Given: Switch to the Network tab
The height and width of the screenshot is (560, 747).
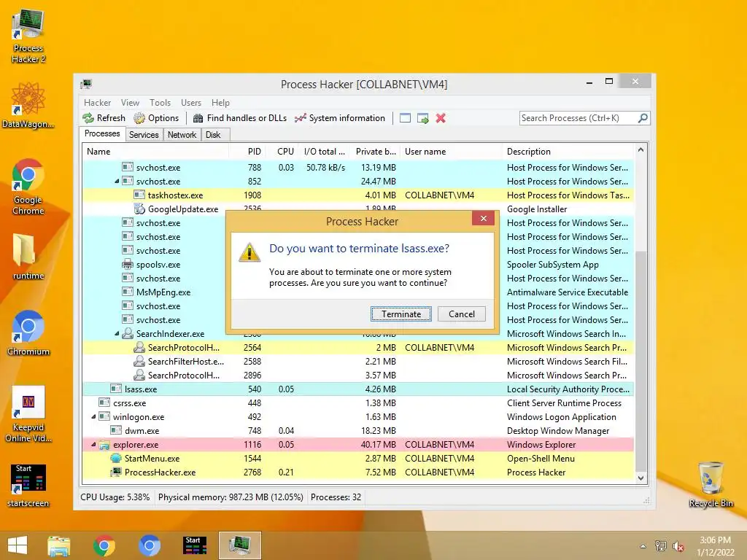Looking at the screenshot, I should 182,135.
